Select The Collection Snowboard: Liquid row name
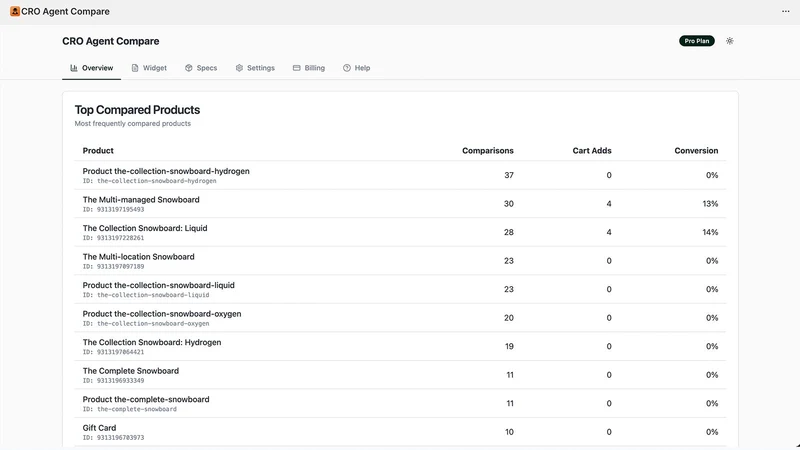This screenshot has width=800, height=450. point(145,228)
